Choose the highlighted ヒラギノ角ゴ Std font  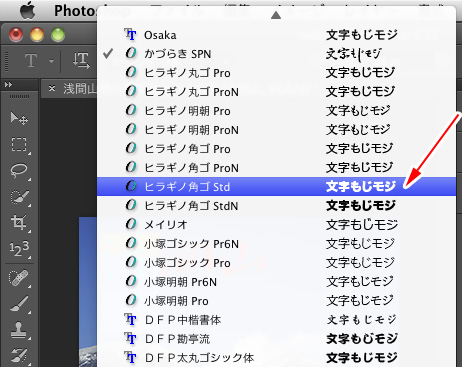point(276,187)
